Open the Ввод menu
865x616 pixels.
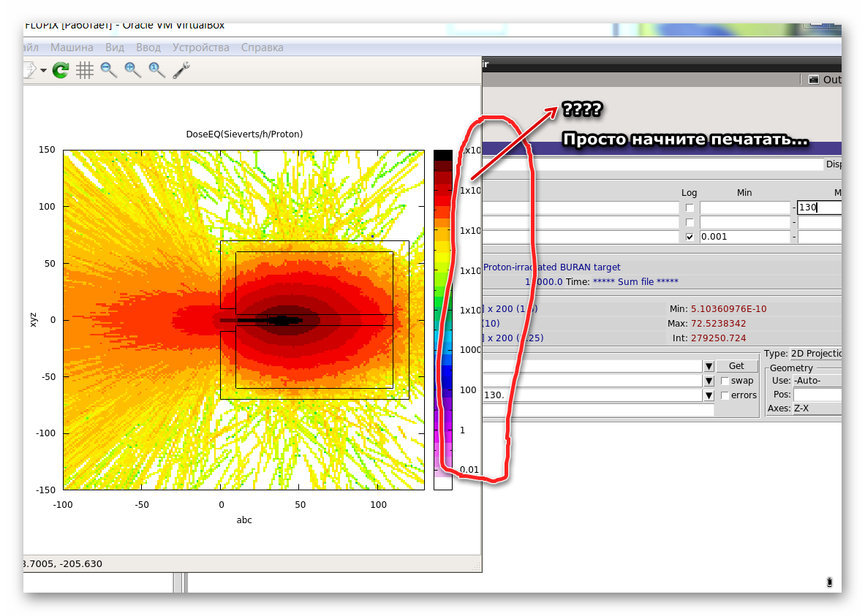[x=148, y=47]
